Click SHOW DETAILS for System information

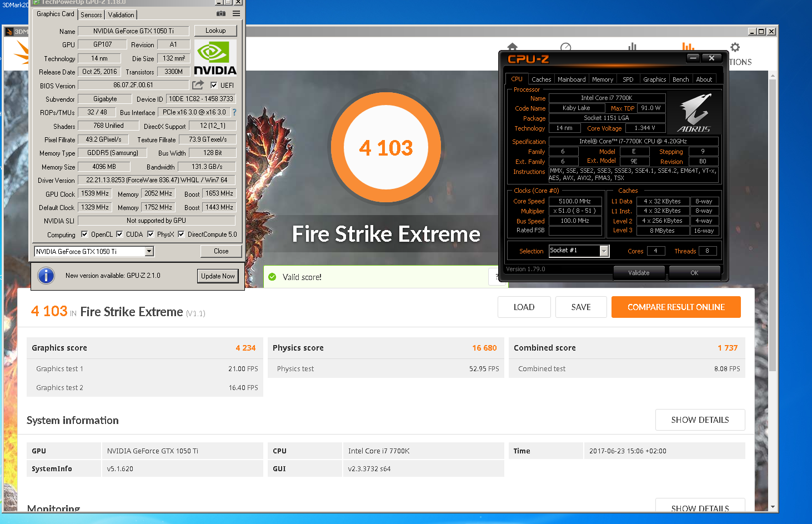tap(700, 420)
